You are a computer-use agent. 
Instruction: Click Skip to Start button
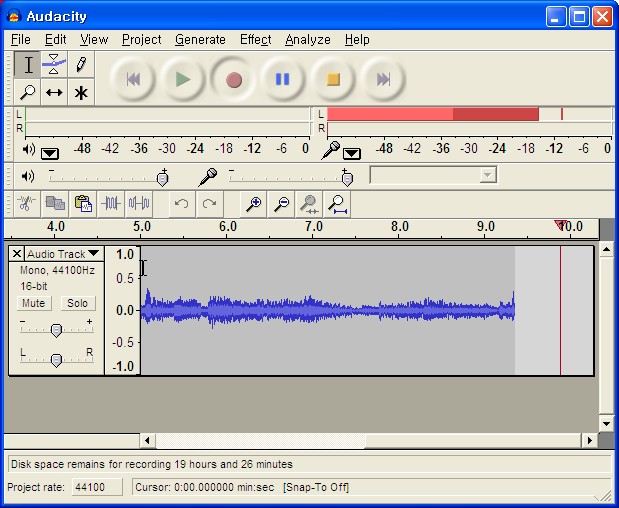pyautogui.click(x=133, y=79)
